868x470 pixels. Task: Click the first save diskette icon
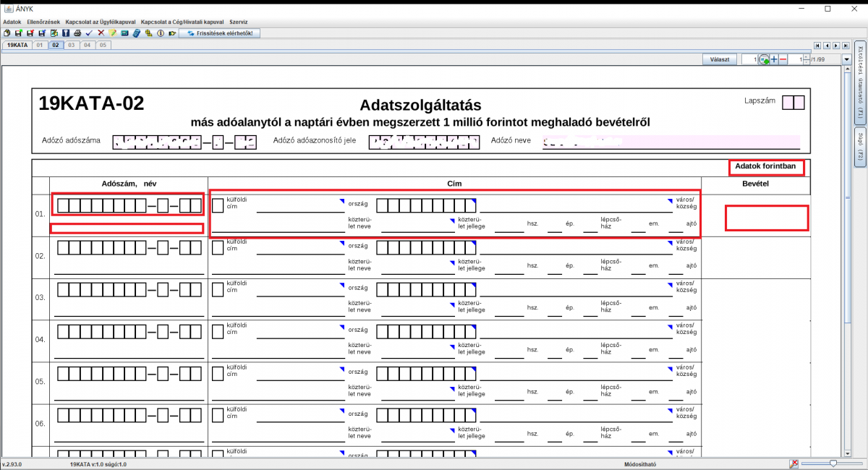[x=19, y=33]
